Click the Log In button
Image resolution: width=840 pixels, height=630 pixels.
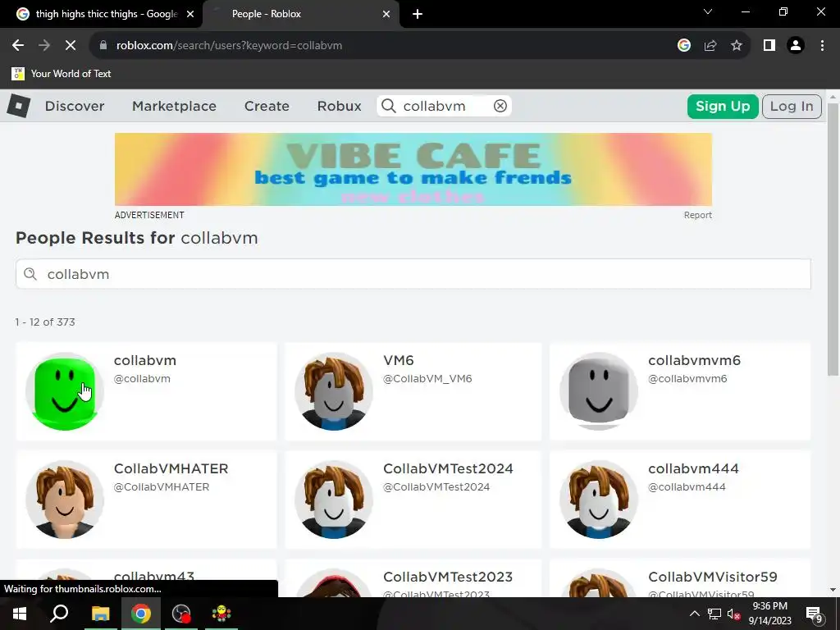(792, 106)
